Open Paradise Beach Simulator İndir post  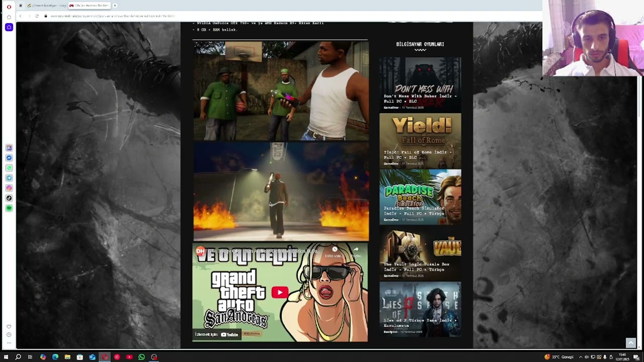click(x=420, y=197)
